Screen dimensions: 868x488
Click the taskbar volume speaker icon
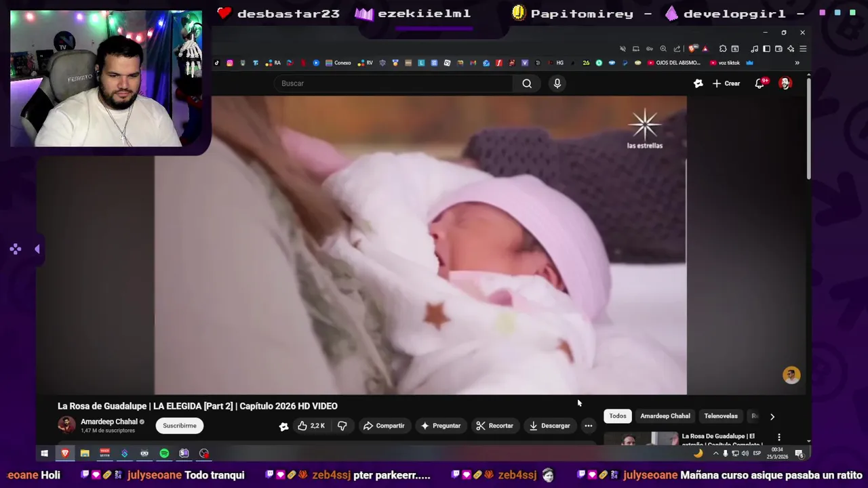click(745, 453)
